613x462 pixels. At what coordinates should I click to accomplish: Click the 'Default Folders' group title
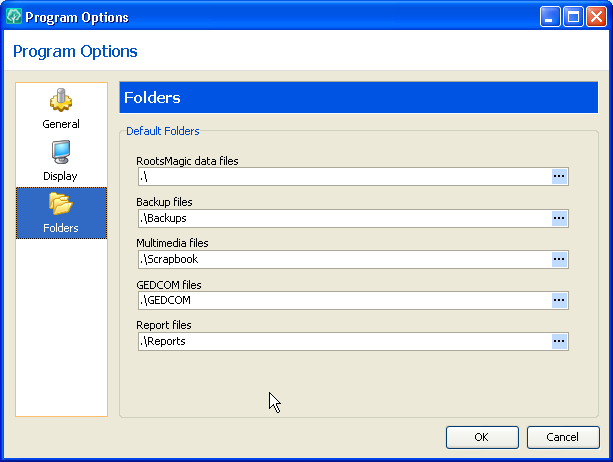click(163, 131)
